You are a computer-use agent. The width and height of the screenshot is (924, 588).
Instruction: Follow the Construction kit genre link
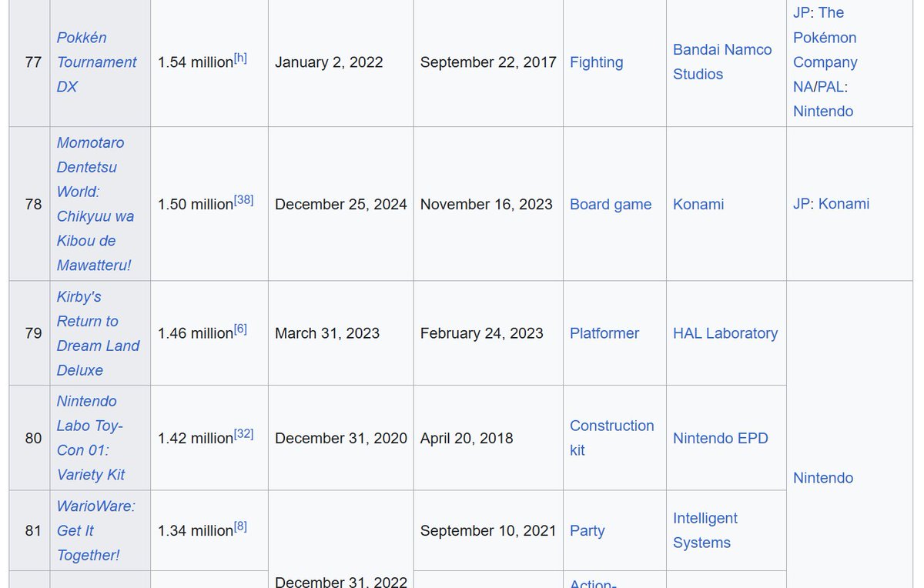click(x=612, y=438)
